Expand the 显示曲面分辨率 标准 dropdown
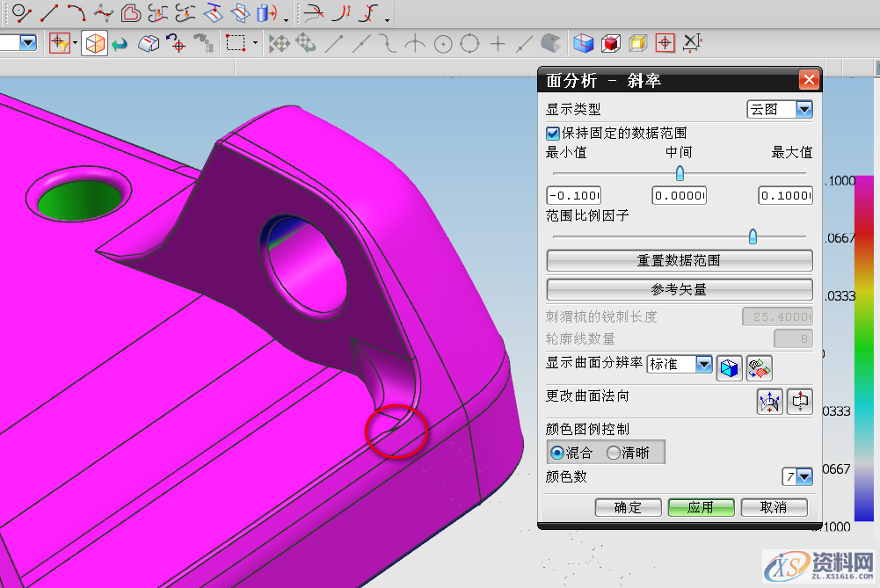The height and width of the screenshot is (588, 880). pyautogui.click(x=703, y=364)
